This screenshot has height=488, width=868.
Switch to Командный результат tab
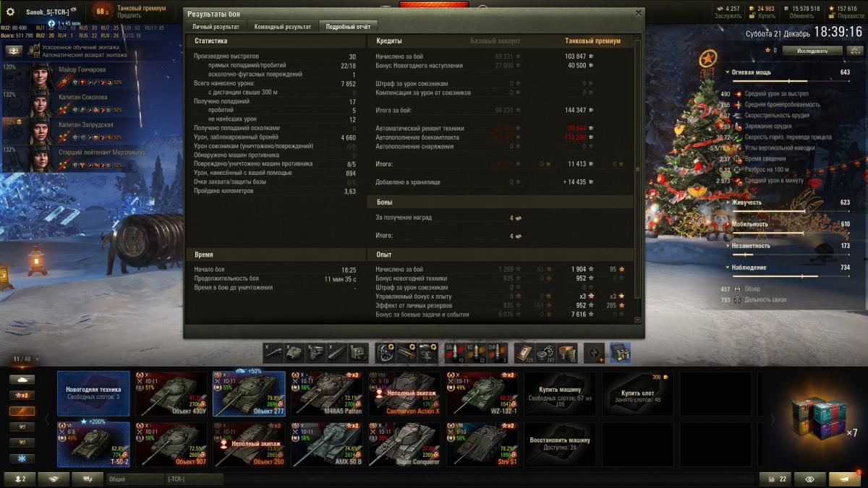[x=282, y=27]
